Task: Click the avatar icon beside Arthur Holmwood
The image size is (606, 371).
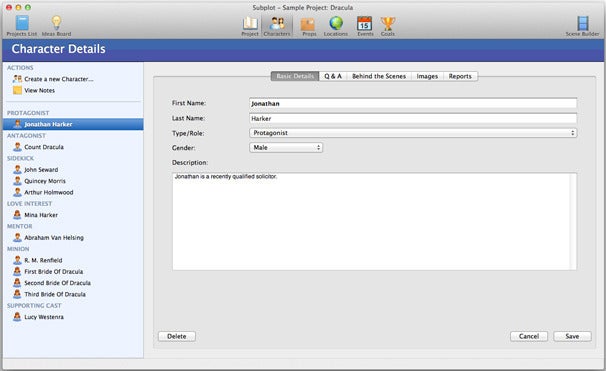Action: [x=17, y=192]
